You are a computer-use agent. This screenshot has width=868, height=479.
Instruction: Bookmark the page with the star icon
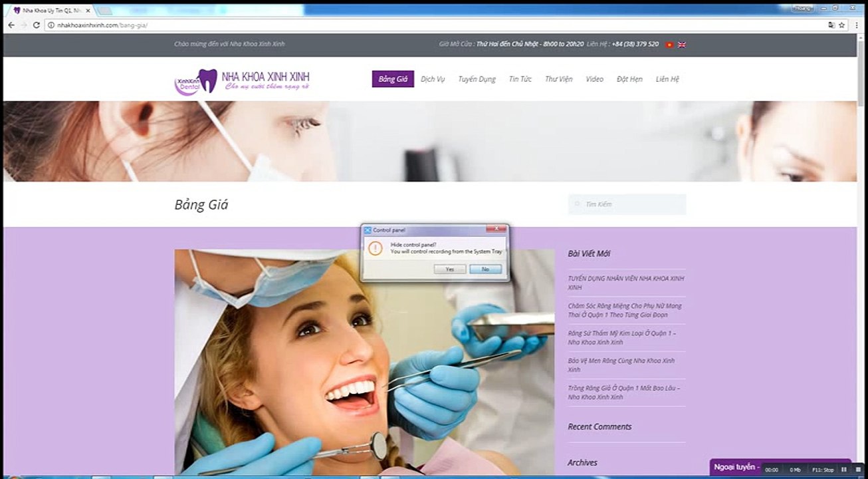[x=841, y=25]
